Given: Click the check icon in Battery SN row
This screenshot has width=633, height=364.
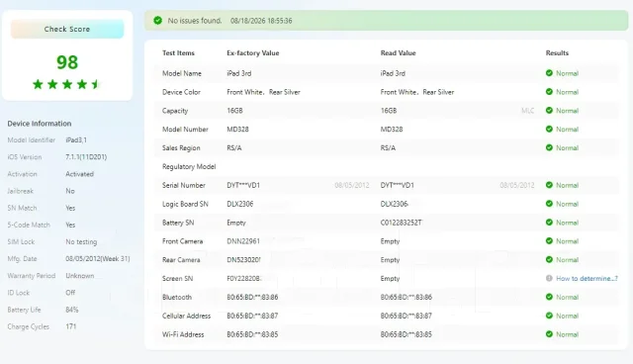Looking at the screenshot, I should coord(549,223).
